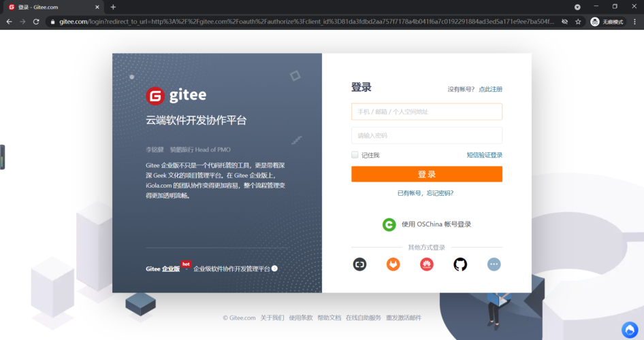
Task: Open the blue chat helper bubble
Action: (630, 330)
